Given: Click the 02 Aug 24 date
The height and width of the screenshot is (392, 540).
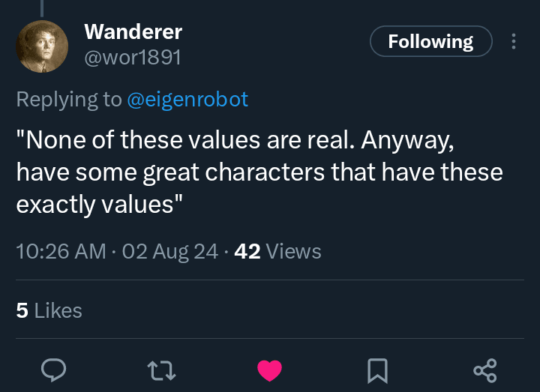Looking at the screenshot, I should pos(170,252).
